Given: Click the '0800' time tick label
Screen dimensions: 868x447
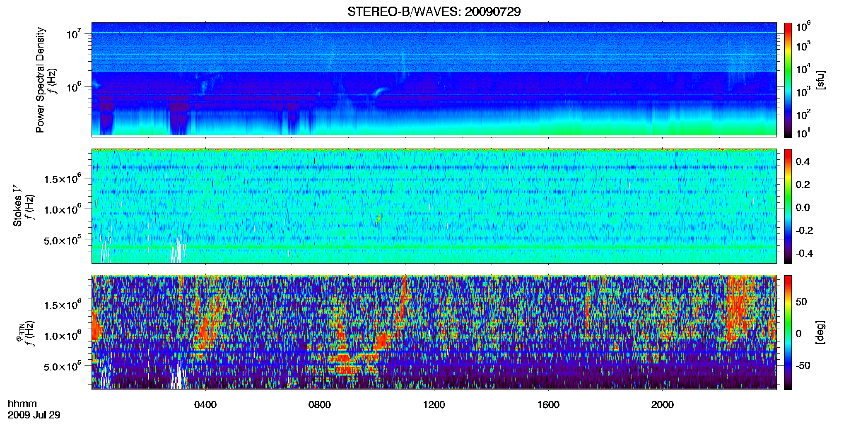Looking at the screenshot, I should (320, 405).
